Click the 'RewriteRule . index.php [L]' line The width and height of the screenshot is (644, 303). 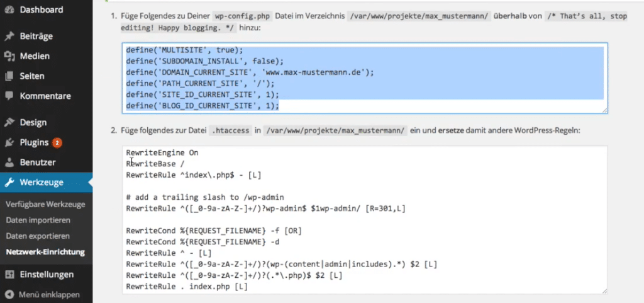click(187, 287)
